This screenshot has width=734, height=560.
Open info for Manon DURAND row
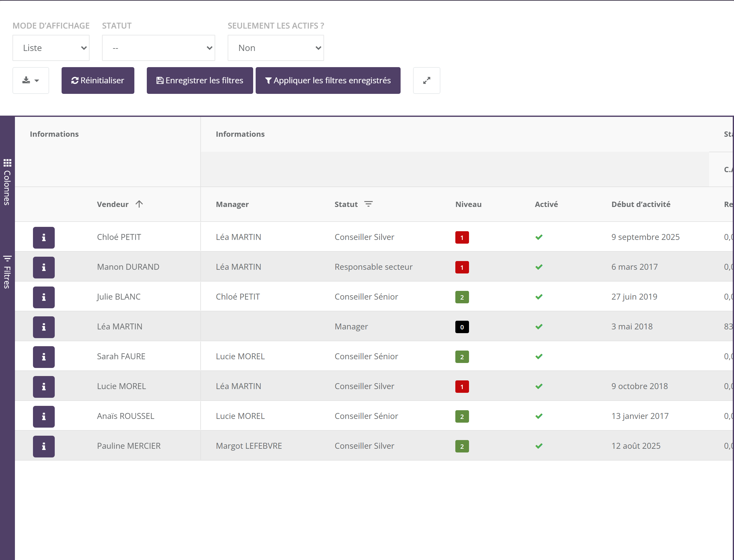click(44, 267)
